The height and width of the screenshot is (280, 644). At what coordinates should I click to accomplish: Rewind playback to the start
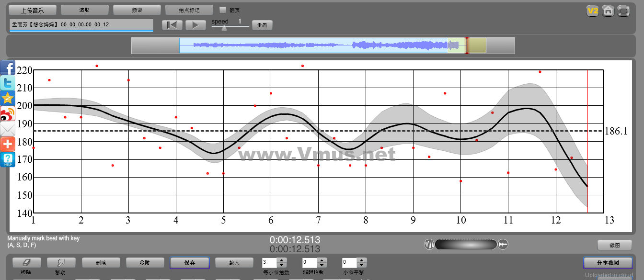point(172,25)
